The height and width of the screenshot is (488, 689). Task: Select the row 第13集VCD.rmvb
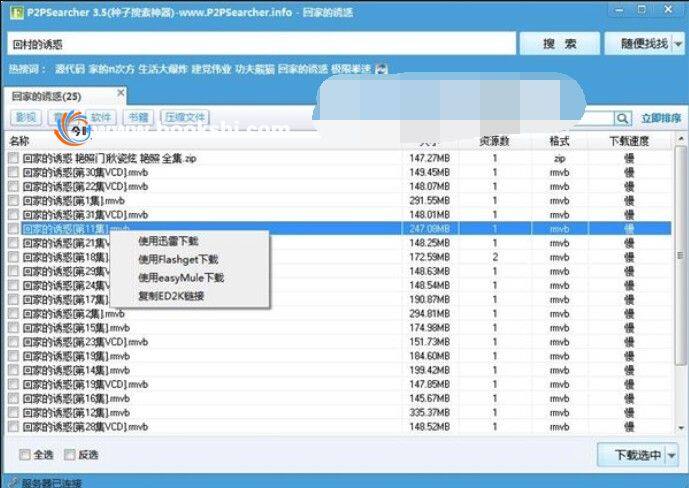[x=339, y=384]
